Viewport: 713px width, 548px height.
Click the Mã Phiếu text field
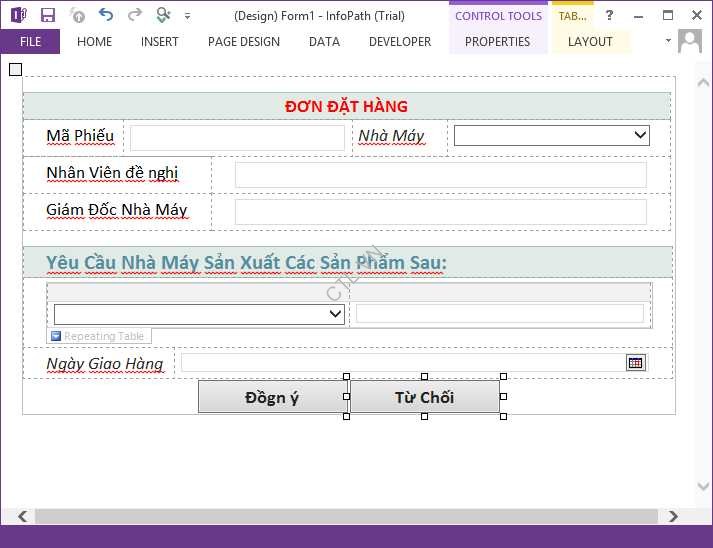(237, 137)
